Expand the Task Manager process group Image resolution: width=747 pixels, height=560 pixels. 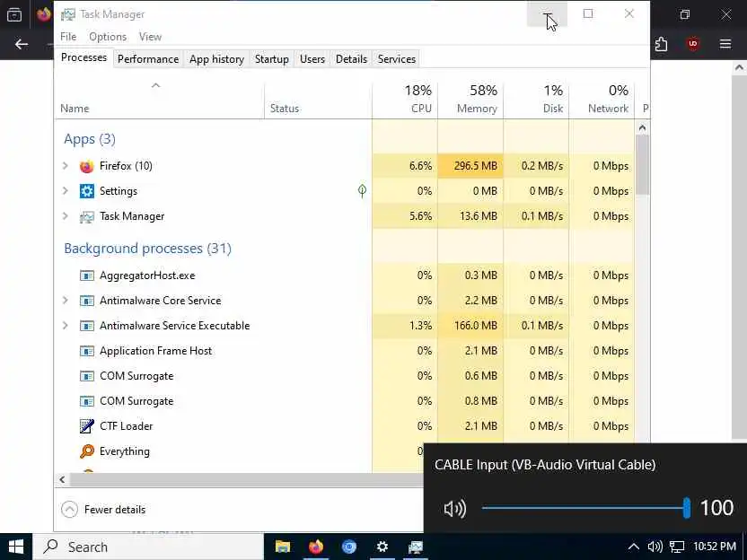66,216
